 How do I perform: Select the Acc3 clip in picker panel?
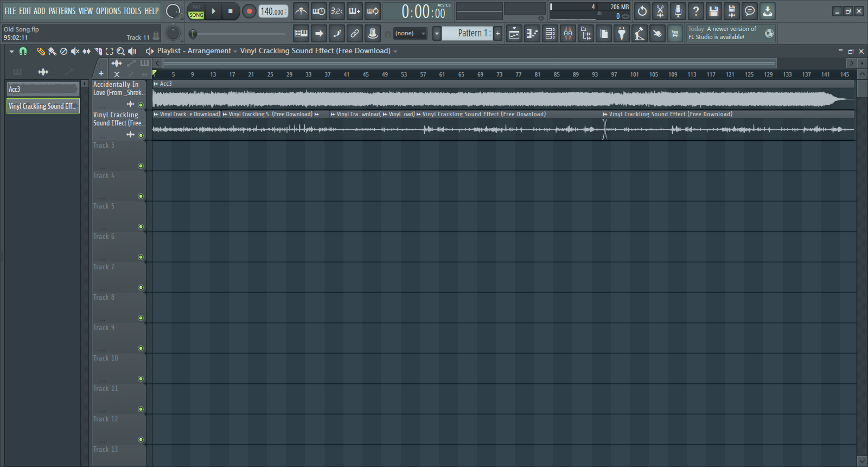pos(42,89)
